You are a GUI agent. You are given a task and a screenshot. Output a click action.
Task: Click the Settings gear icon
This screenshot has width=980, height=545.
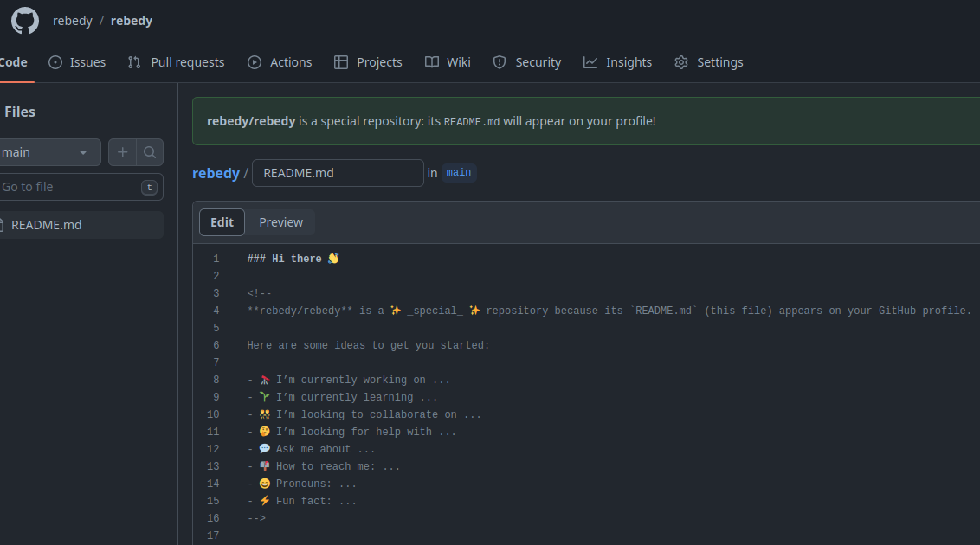tap(681, 62)
